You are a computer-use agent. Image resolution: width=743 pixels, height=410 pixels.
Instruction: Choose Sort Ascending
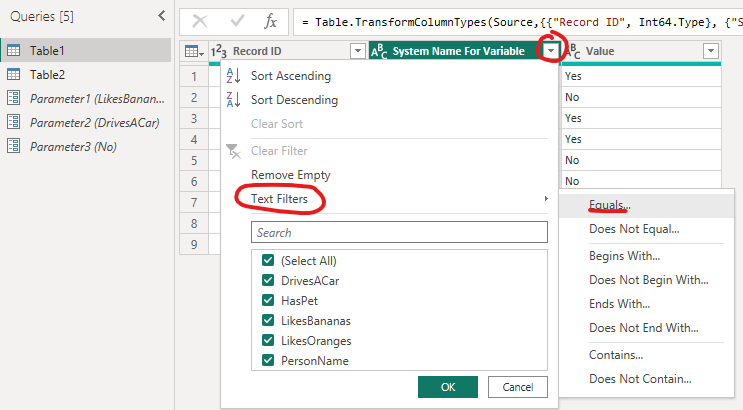tap(291, 76)
